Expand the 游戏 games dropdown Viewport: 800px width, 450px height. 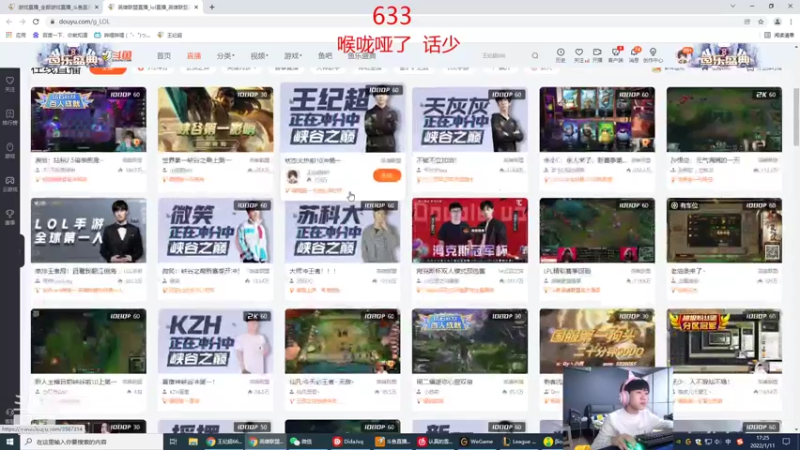coord(292,56)
